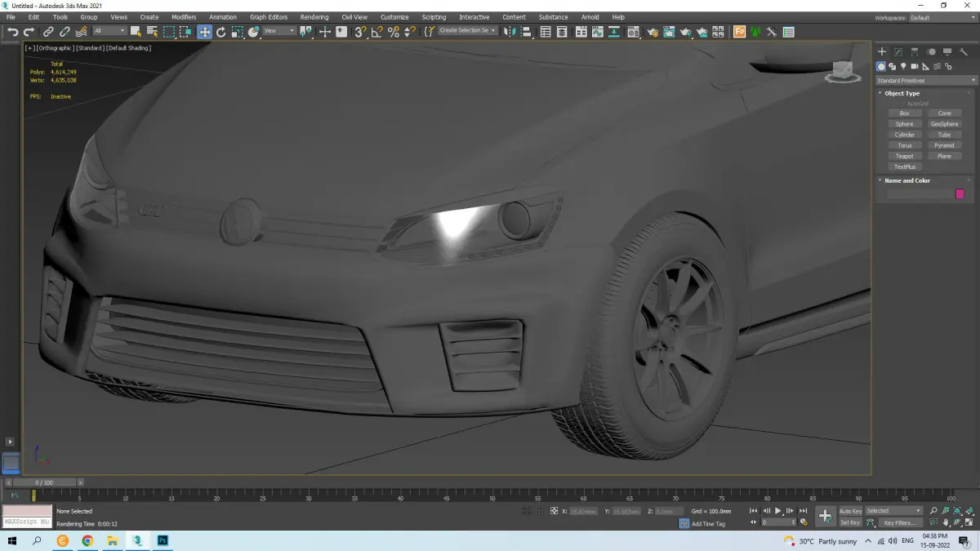The image size is (980, 551).
Task: Click the orange FP toolbar icon
Action: click(x=739, y=32)
